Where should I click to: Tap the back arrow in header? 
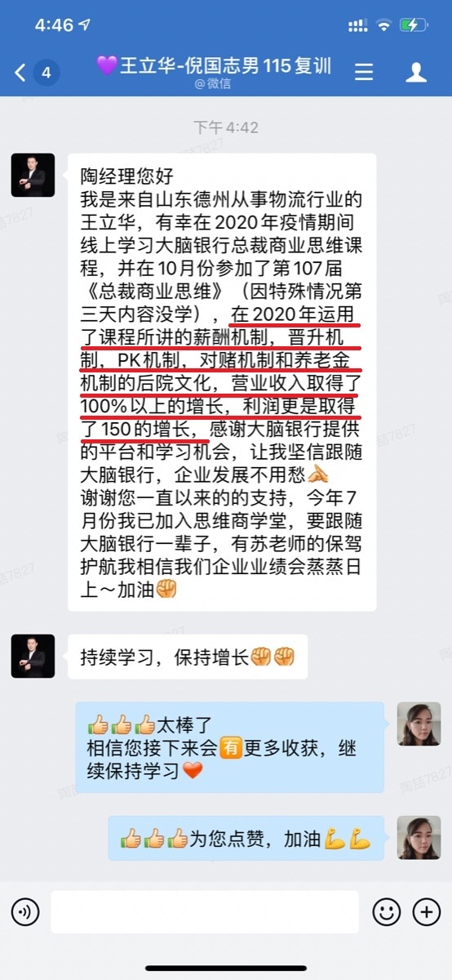tap(20, 73)
